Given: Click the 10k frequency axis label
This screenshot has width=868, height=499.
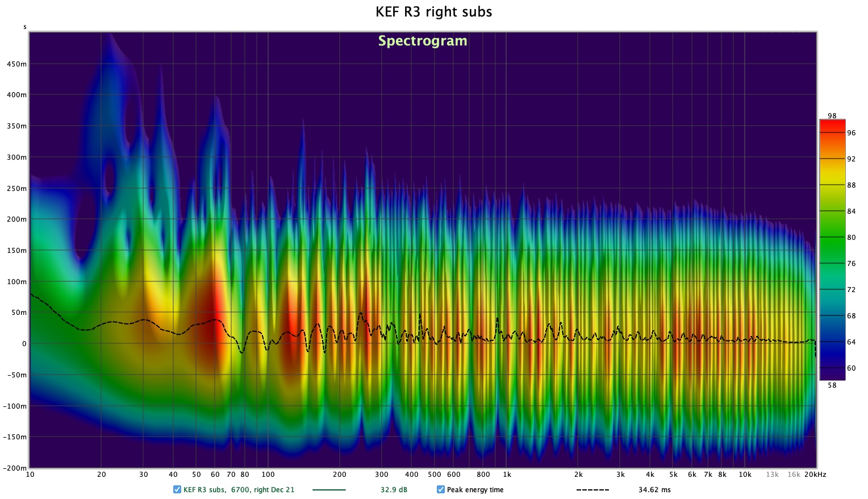Looking at the screenshot, I should point(745,475).
